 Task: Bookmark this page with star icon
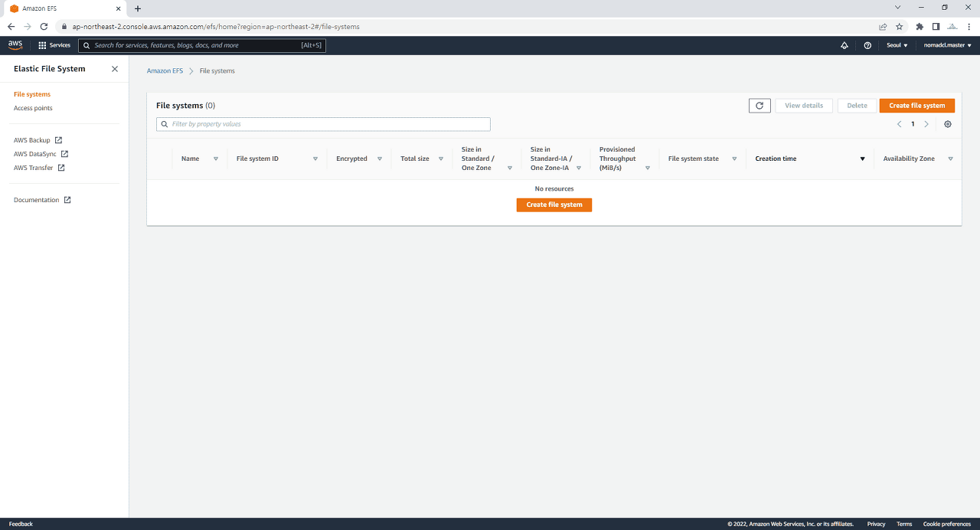pyautogui.click(x=900, y=26)
